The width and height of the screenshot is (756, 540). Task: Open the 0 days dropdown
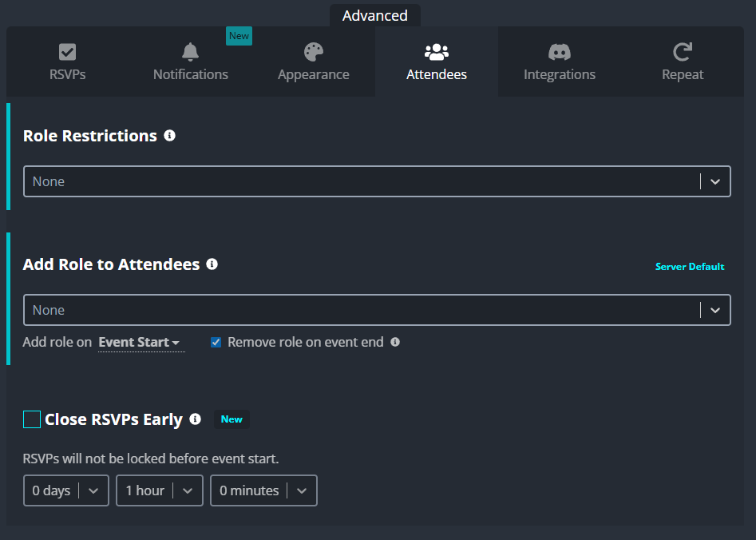66,490
